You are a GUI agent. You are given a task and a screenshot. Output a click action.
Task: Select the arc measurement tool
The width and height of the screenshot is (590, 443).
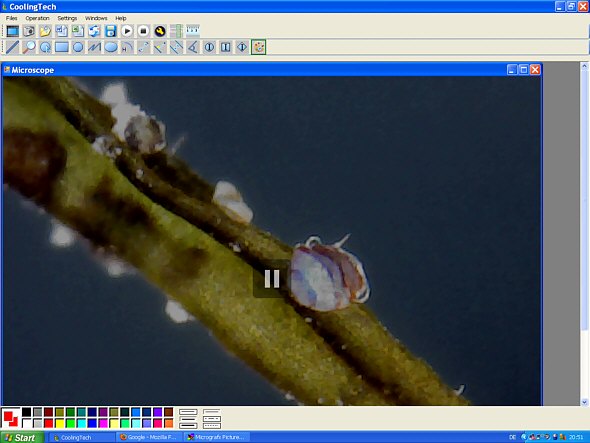(127, 47)
